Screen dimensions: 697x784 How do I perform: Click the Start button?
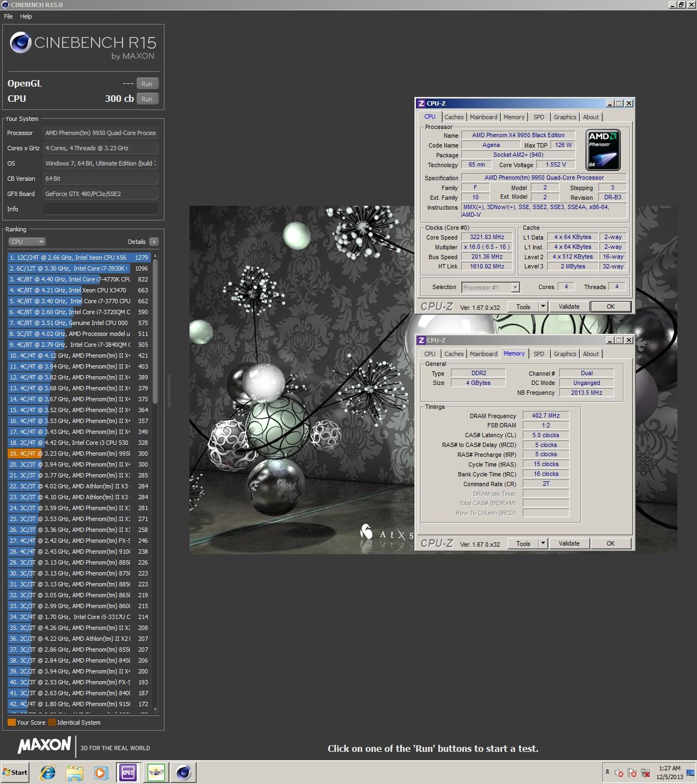click(x=15, y=772)
